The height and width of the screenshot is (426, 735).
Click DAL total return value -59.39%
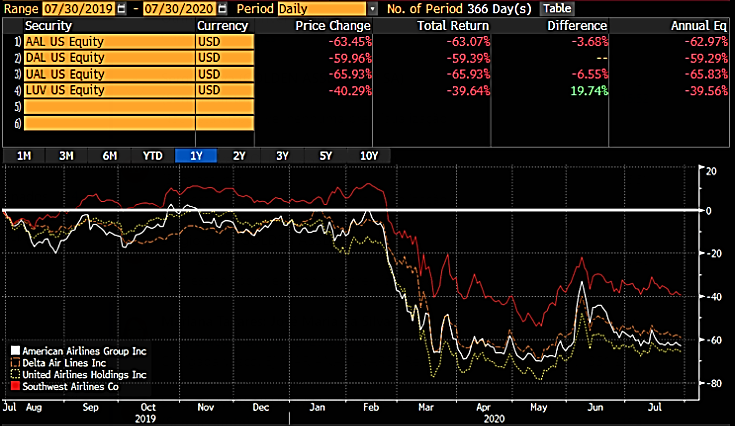pos(468,58)
